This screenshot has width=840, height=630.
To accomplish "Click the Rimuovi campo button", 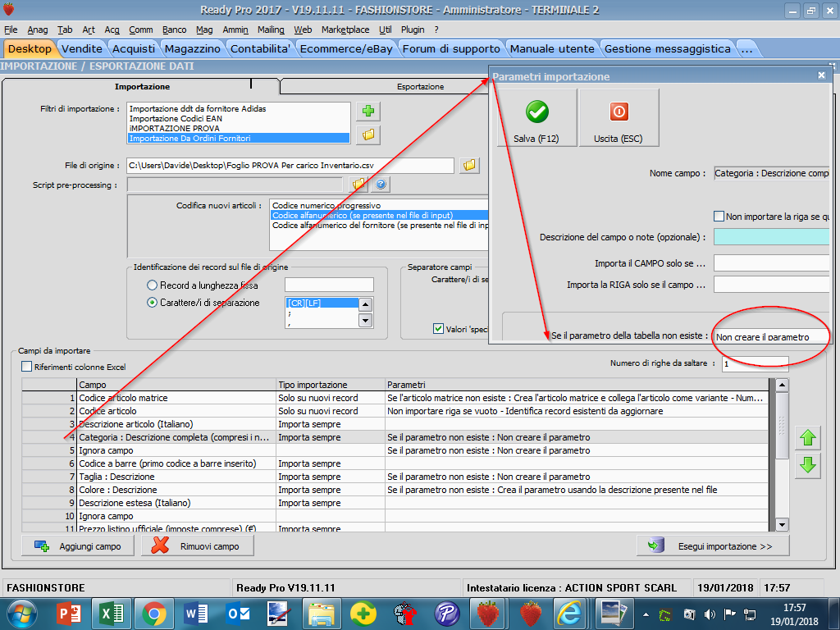I will click(198, 546).
